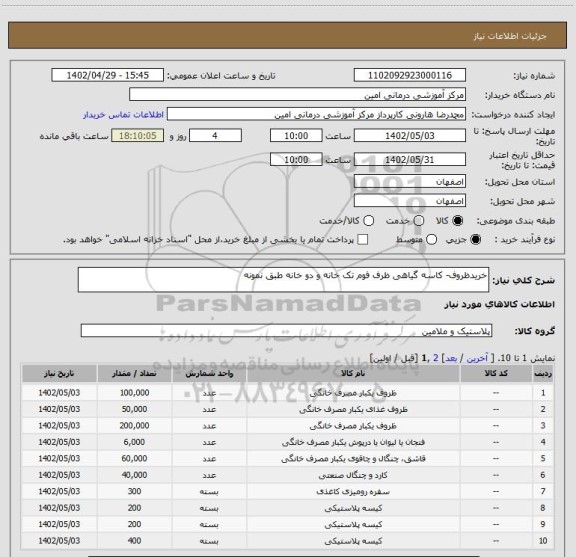Click the page header جزئیات اطلاعات نیاز
576x557 pixels.
(510, 36)
